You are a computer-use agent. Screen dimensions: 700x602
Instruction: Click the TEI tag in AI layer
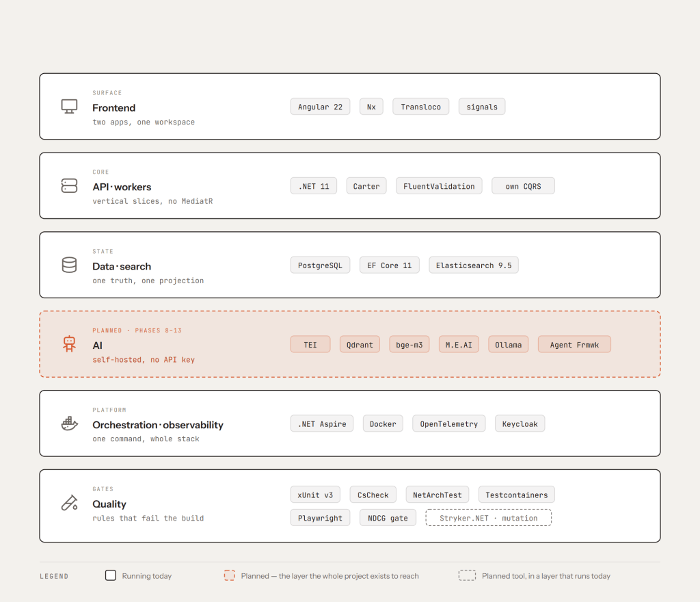point(310,344)
